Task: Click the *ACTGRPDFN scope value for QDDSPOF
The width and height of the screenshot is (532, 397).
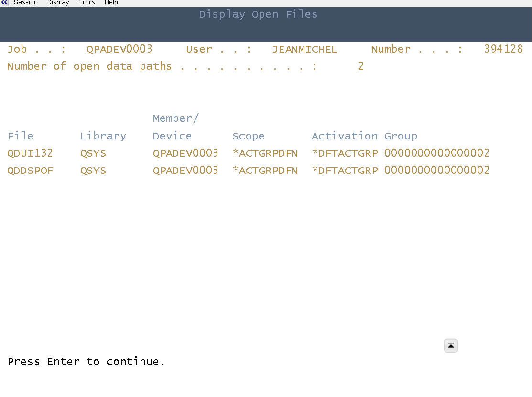Action: 265,170
